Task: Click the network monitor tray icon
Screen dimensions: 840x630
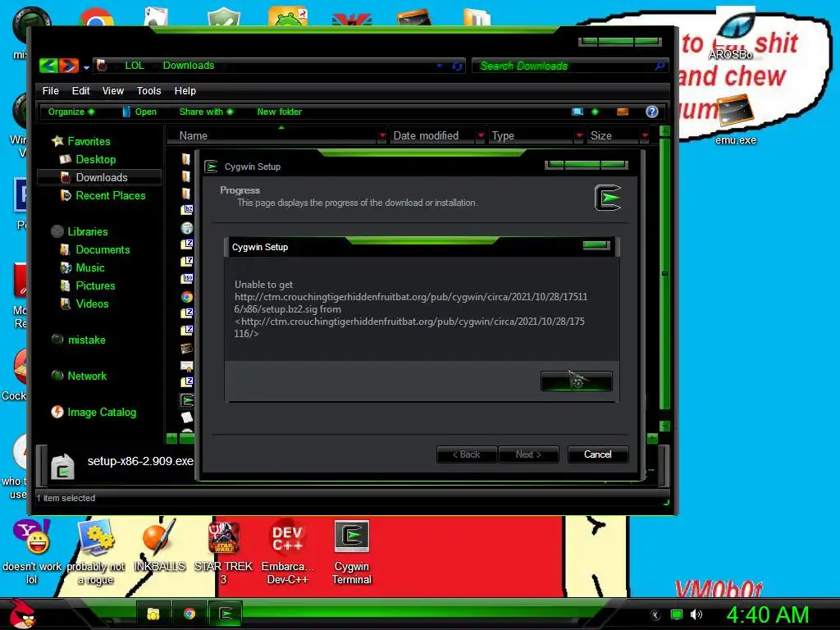Action: [x=677, y=614]
